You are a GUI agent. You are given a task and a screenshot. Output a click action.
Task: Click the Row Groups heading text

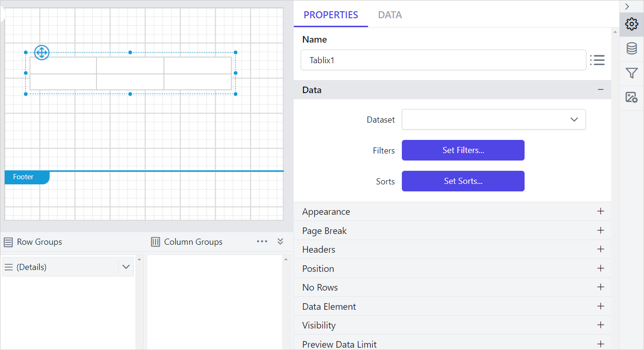[39, 242]
